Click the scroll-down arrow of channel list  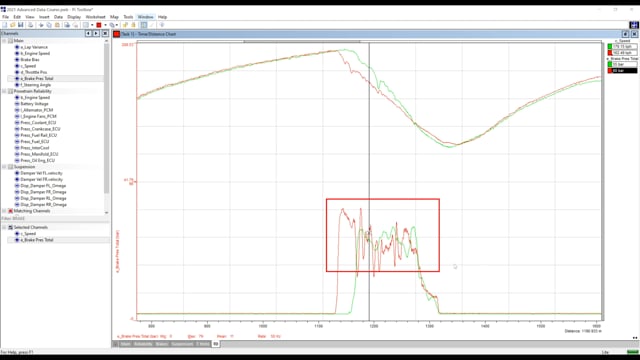click(x=107, y=213)
